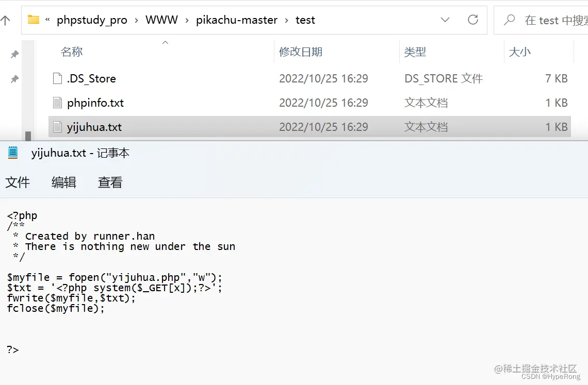
Task: Click the yijuhua.txt - 记事本 window title
Action: pyautogui.click(x=80, y=153)
